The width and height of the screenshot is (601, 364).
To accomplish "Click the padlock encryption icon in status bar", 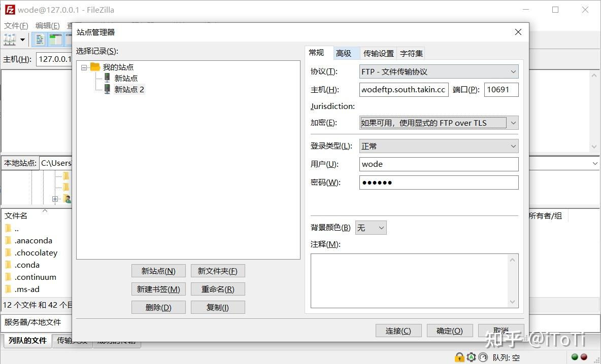I will coord(459,357).
